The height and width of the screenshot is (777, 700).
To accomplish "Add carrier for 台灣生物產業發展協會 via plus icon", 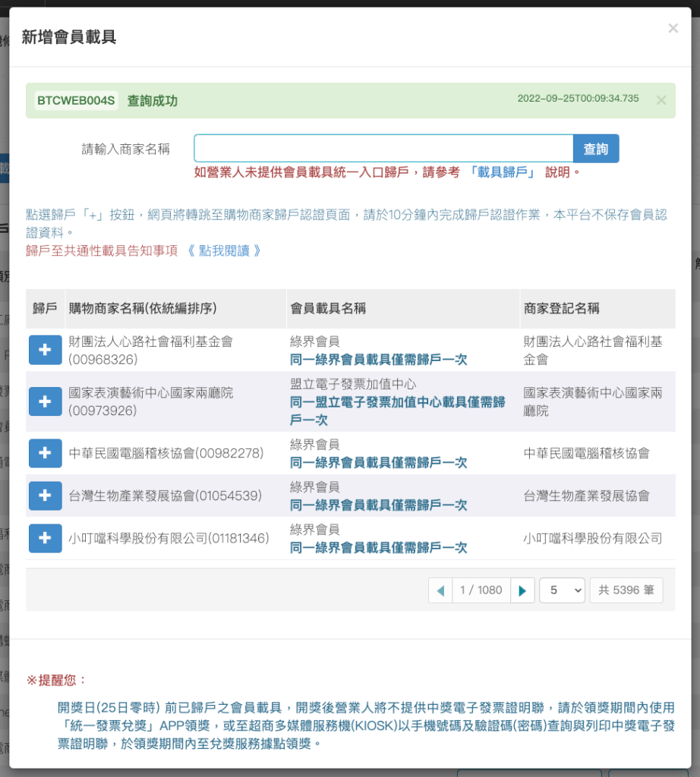I will 45,495.
